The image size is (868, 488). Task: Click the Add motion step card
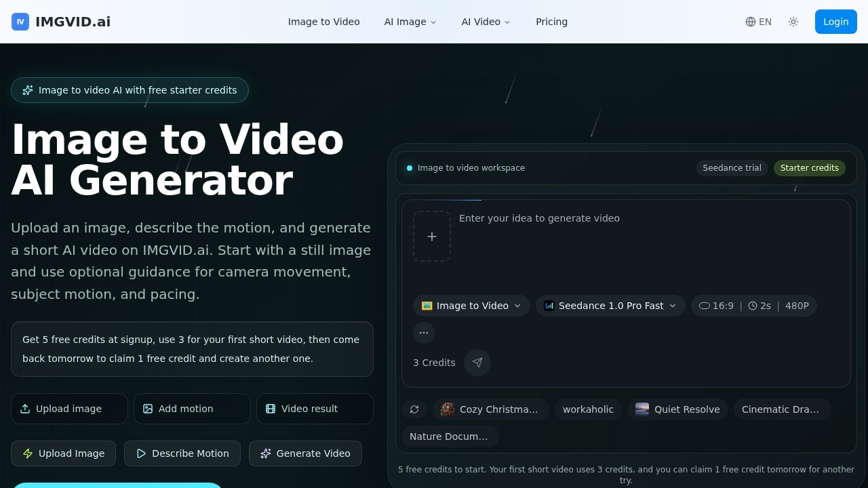(192, 409)
